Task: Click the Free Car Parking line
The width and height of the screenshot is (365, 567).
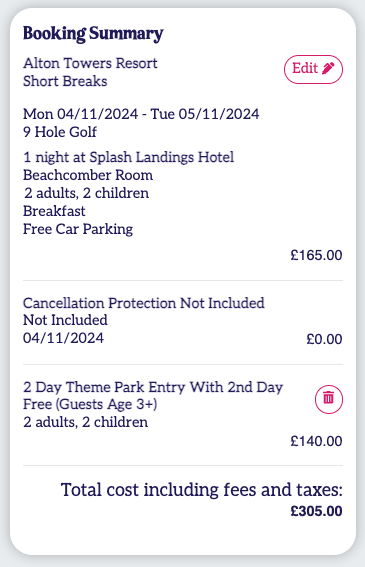Action: (78, 230)
